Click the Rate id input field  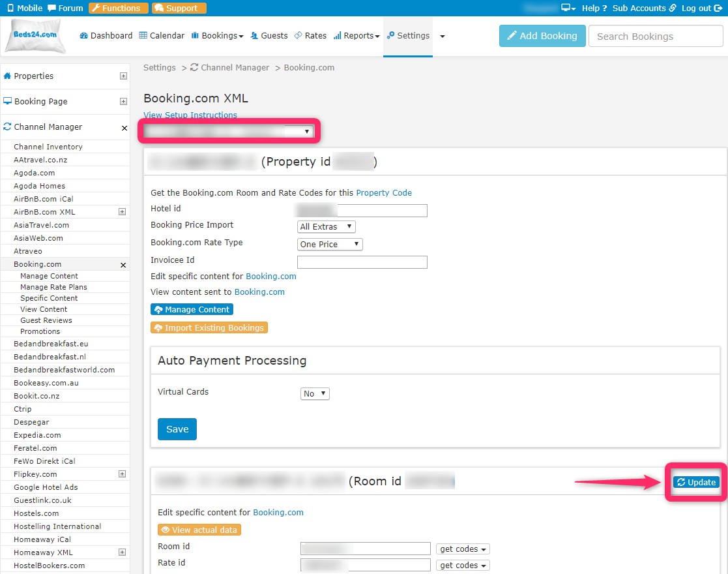click(366, 565)
